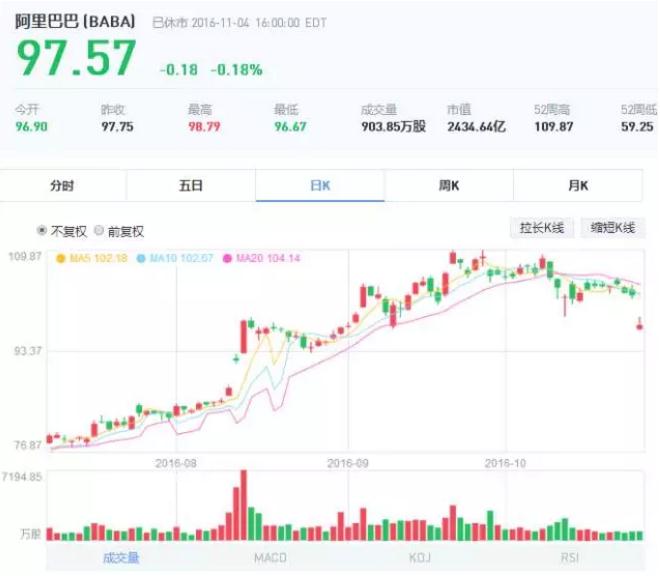Viewport: 660px width, 580px height.
Task: Click the last red candlestick on chart
Action: [x=640, y=326]
